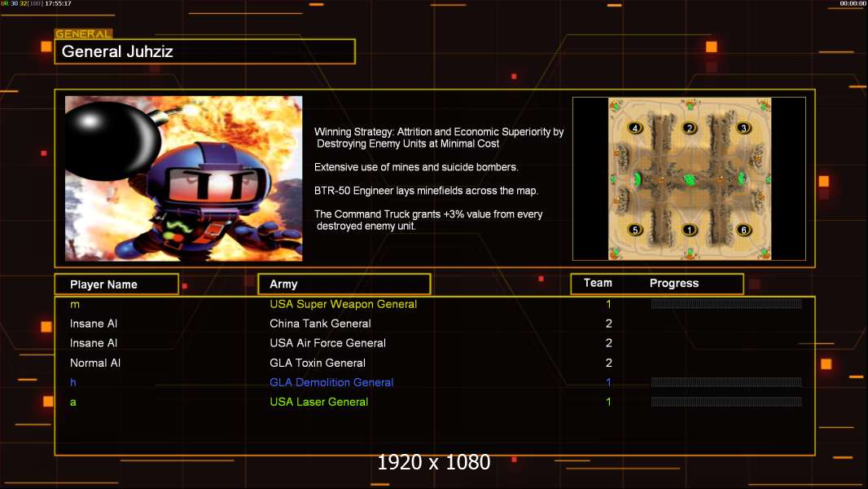Click 'China Tank General' army
This screenshot has height=489, width=868.
tap(320, 324)
